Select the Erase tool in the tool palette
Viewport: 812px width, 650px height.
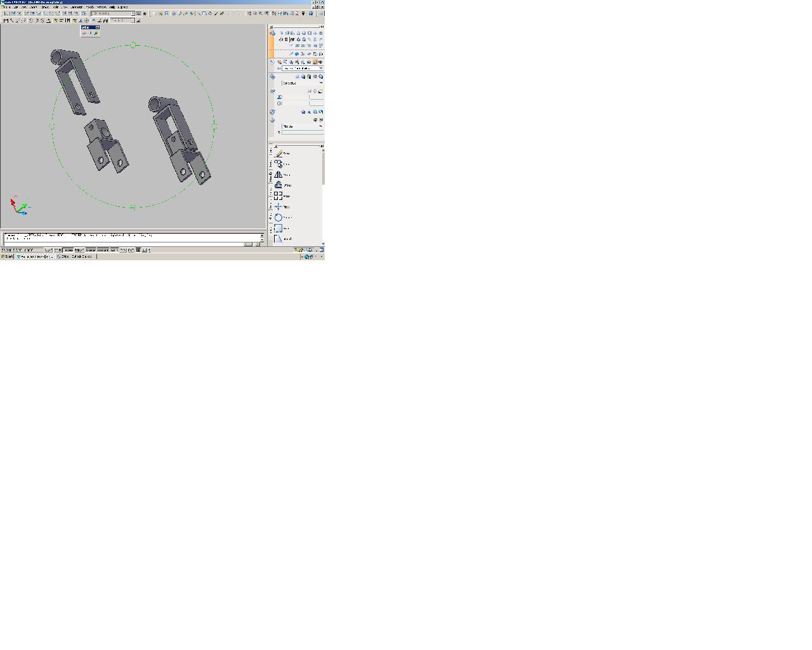(278, 154)
